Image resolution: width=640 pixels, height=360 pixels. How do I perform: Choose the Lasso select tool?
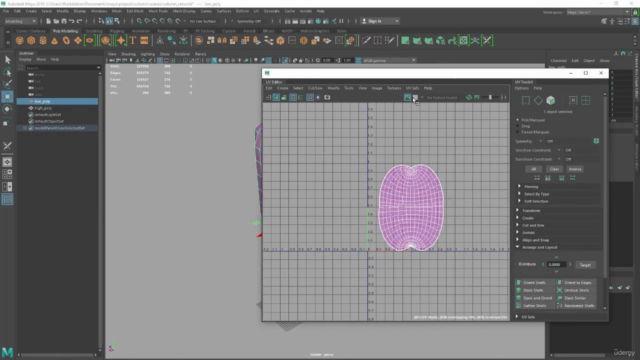pos(7,72)
